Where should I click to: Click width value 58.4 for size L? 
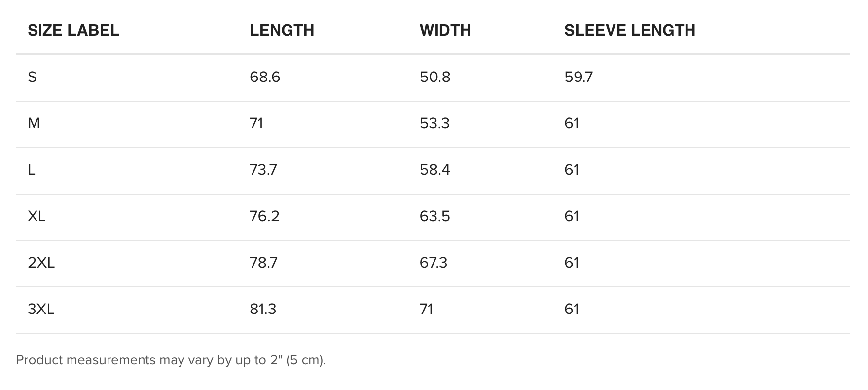click(x=434, y=170)
